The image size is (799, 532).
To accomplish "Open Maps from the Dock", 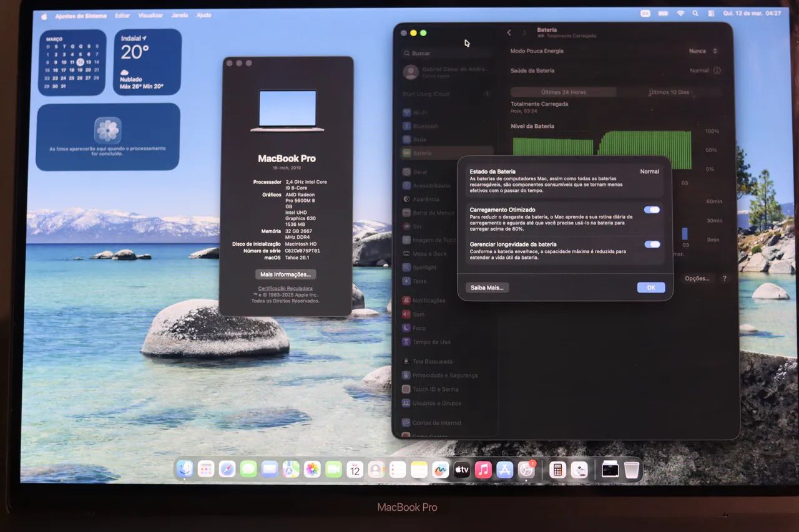I will 291,469.
